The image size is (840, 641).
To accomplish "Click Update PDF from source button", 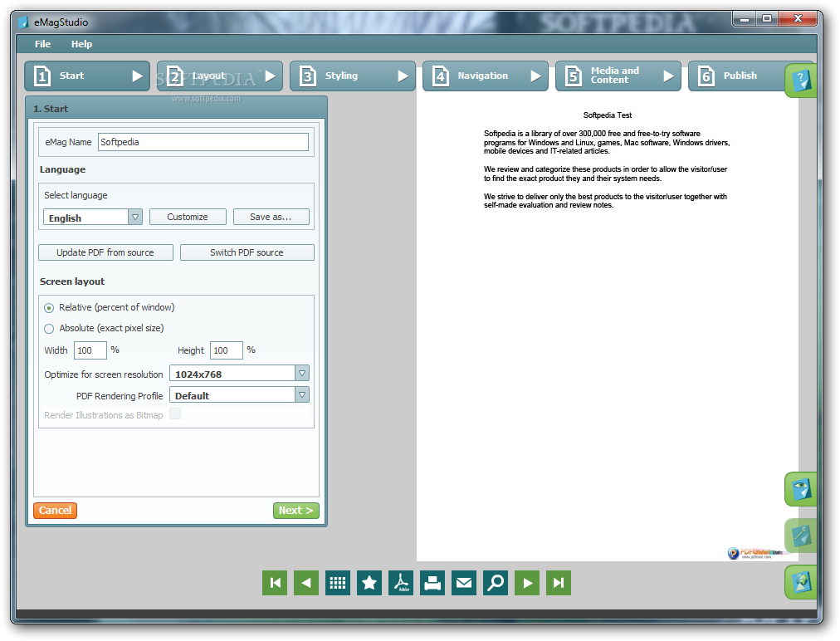I will [x=105, y=252].
